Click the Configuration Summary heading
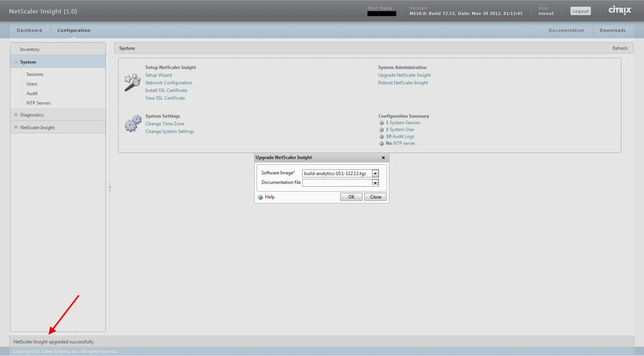Image resolution: width=644 pixels, height=356 pixels. point(404,116)
